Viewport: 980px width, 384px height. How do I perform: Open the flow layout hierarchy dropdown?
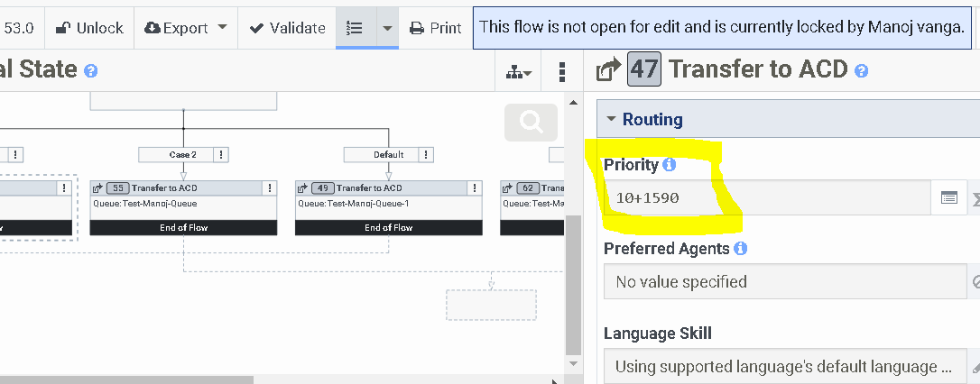tap(519, 71)
